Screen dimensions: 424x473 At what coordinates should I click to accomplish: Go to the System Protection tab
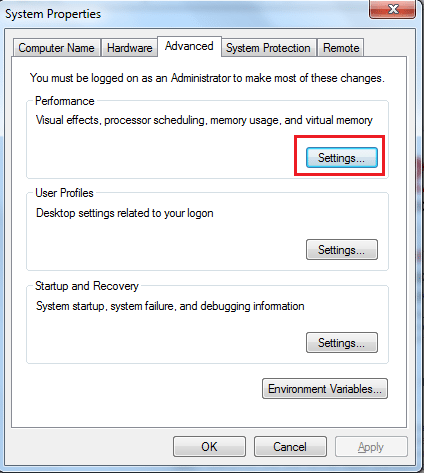268,48
